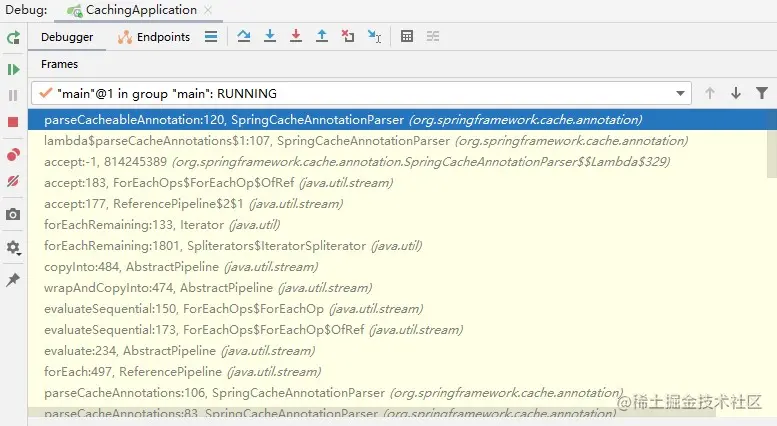This screenshot has height=426, width=777.
Task: Switch to the Debugger tab
Action: tap(67, 37)
